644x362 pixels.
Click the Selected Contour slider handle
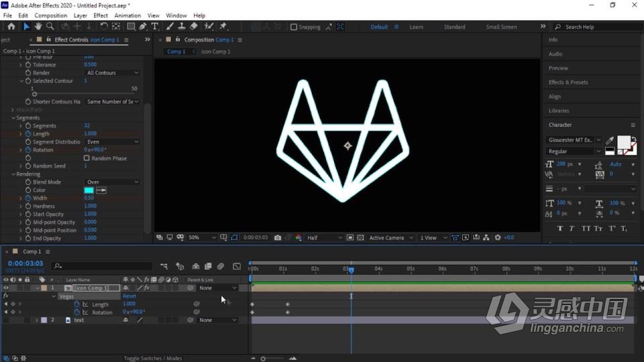(x=34, y=95)
